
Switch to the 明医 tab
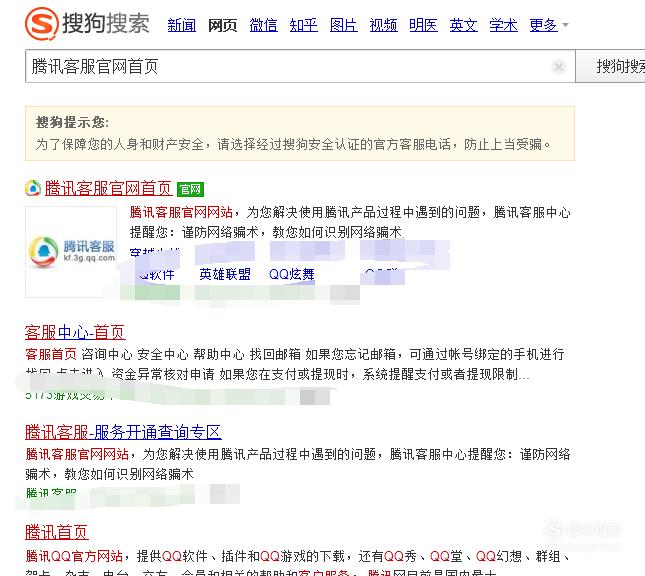(x=423, y=25)
